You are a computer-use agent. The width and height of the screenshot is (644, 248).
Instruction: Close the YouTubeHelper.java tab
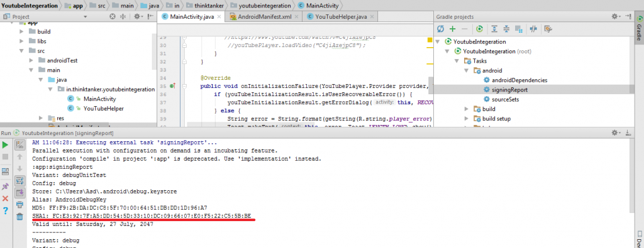pos(372,17)
